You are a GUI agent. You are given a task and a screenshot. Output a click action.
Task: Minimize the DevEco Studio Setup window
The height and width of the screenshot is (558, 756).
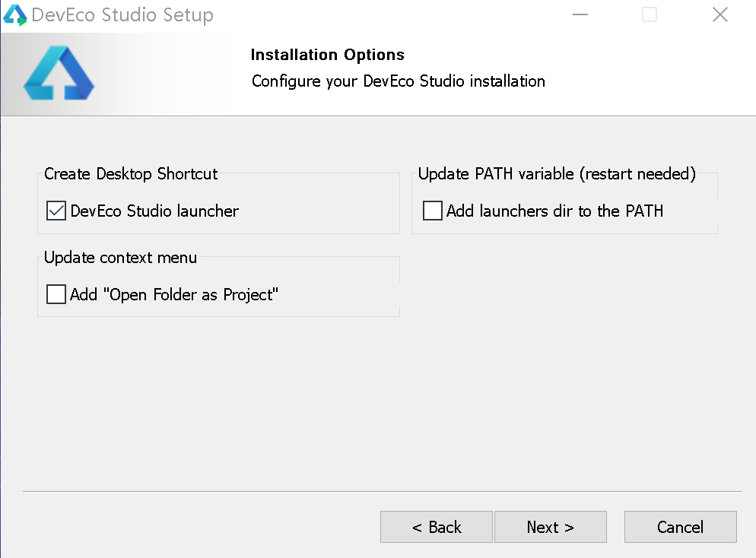580,14
